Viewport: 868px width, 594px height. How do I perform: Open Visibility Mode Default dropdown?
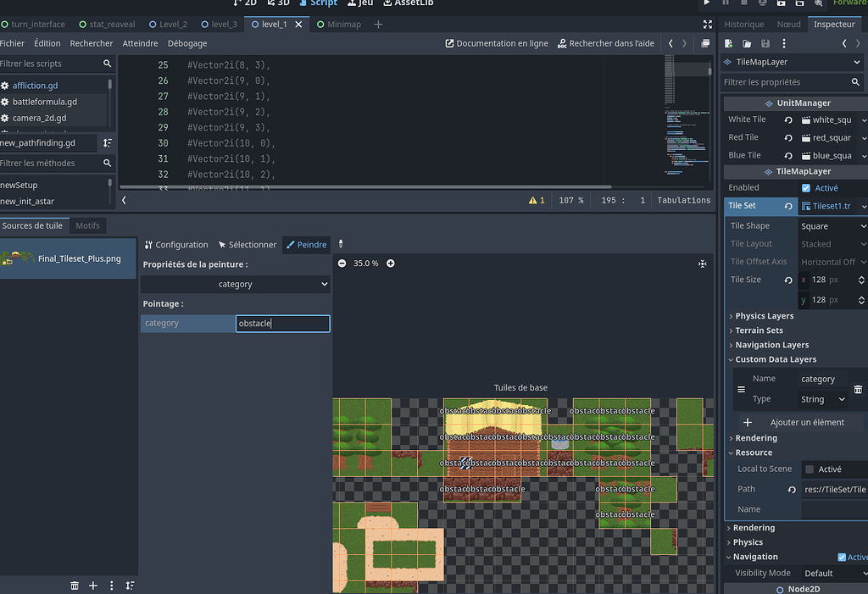pos(834,573)
